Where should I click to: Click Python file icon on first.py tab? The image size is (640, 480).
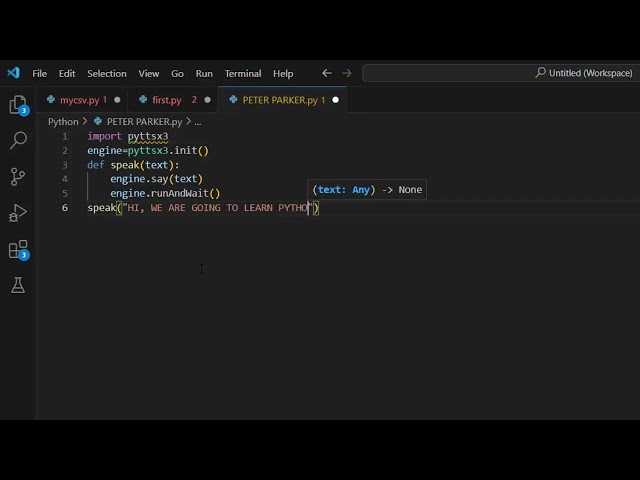click(x=143, y=100)
